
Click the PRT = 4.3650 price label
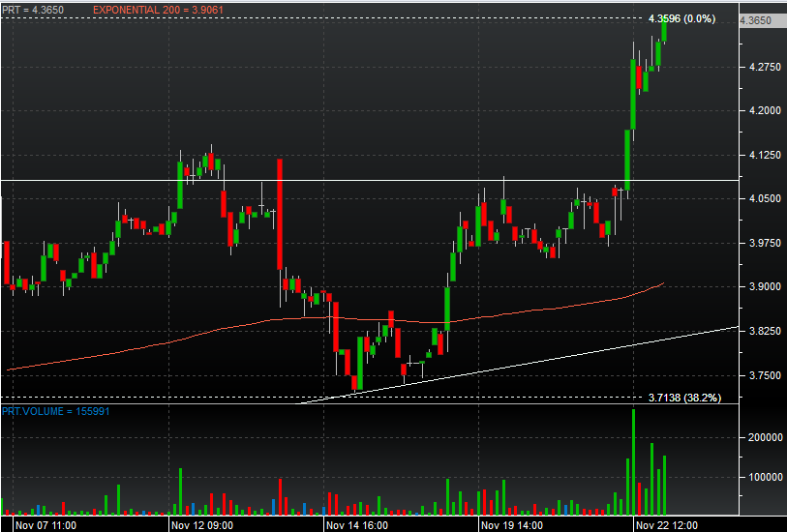point(33,9)
